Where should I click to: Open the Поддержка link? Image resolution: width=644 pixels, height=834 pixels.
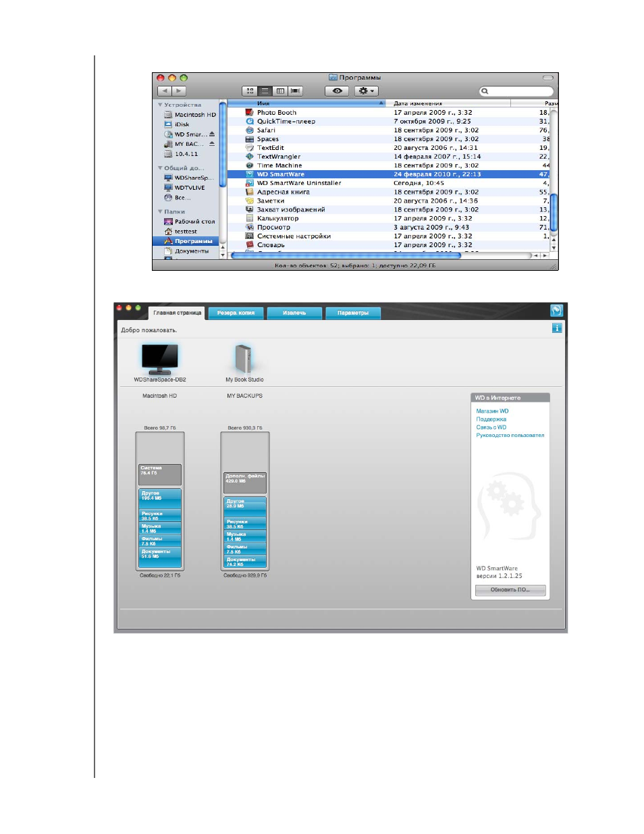491,419
